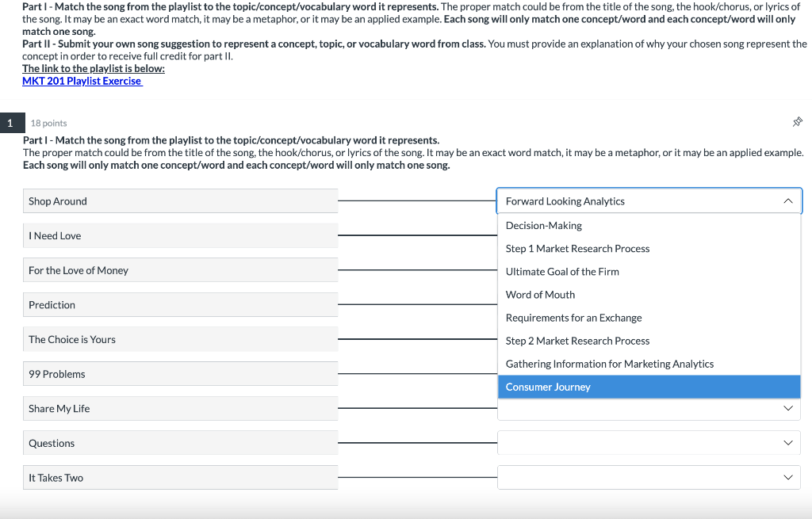Click the 18 points label
The image size is (812, 519).
pyautogui.click(x=48, y=122)
